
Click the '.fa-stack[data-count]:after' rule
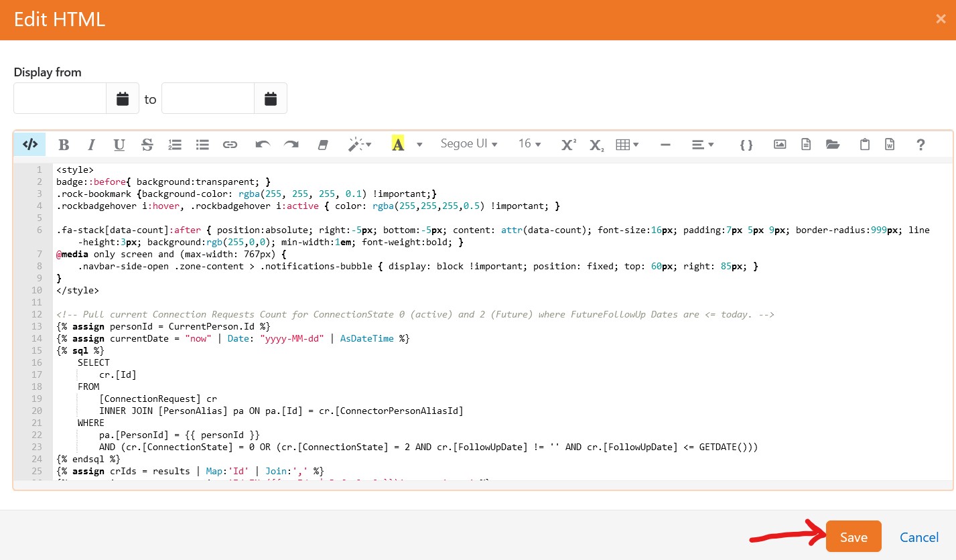(493, 236)
